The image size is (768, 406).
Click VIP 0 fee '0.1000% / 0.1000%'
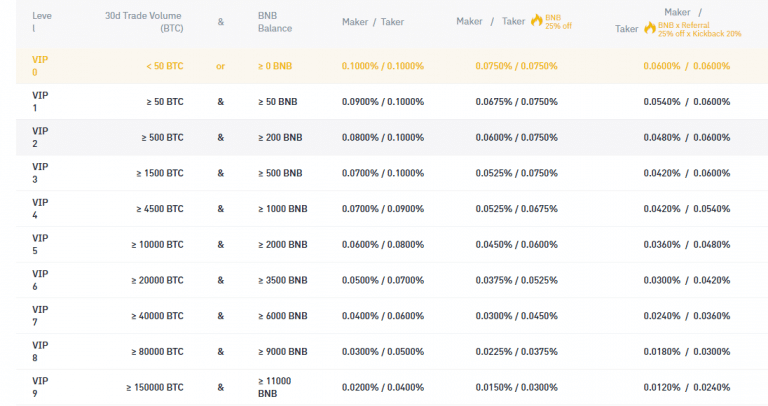click(x=383, y=66)
